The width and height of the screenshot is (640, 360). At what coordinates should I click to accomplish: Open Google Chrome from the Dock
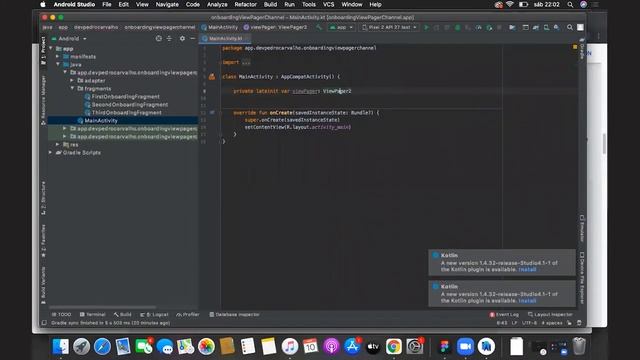393,347
